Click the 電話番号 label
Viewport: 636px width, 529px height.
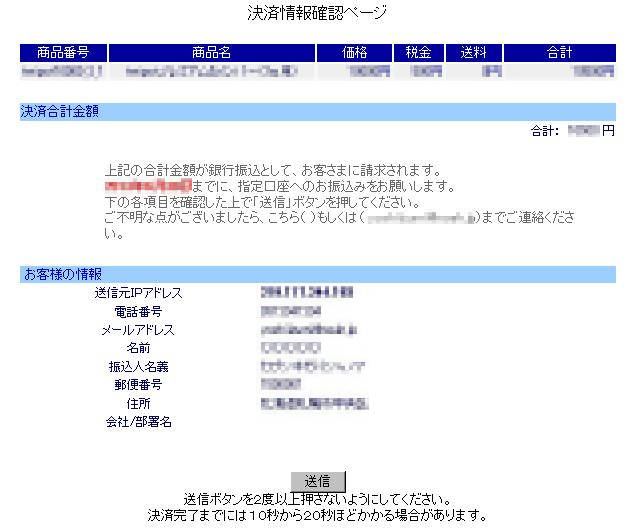click(x=138, y=312)
